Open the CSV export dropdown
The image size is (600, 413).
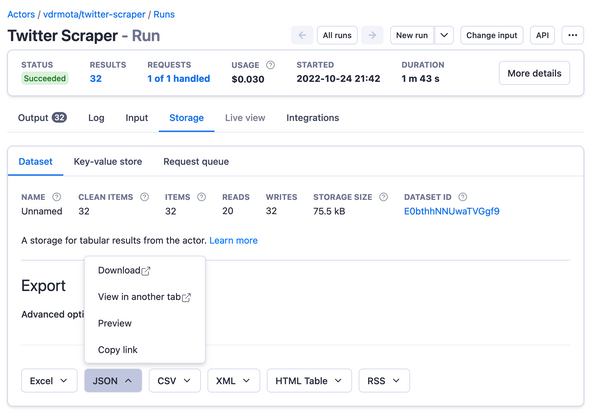[x=174, y=381]
